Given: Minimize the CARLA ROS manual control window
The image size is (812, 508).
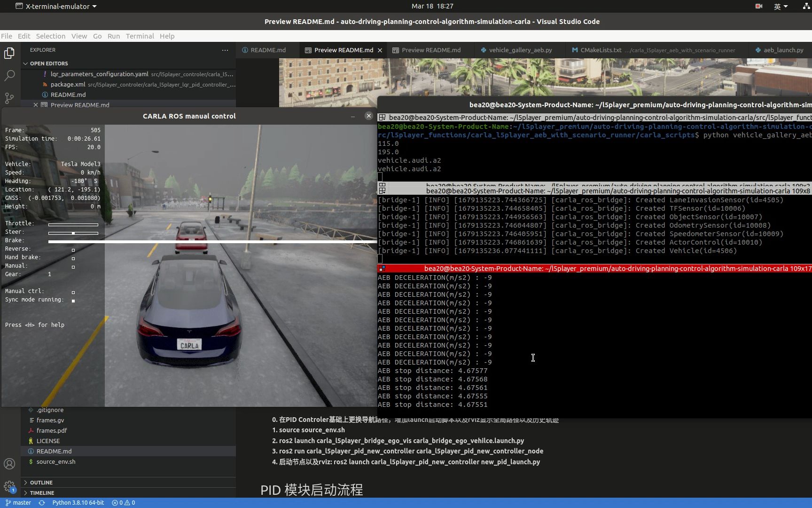Looking at the screenshot, I should pyautogui.click(x=353, y=116).
